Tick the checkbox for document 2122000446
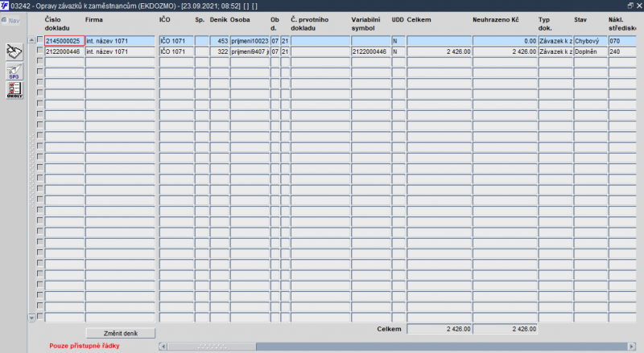Screen dimensions: 644x353 pyautogui.click(x=39, y=51)
